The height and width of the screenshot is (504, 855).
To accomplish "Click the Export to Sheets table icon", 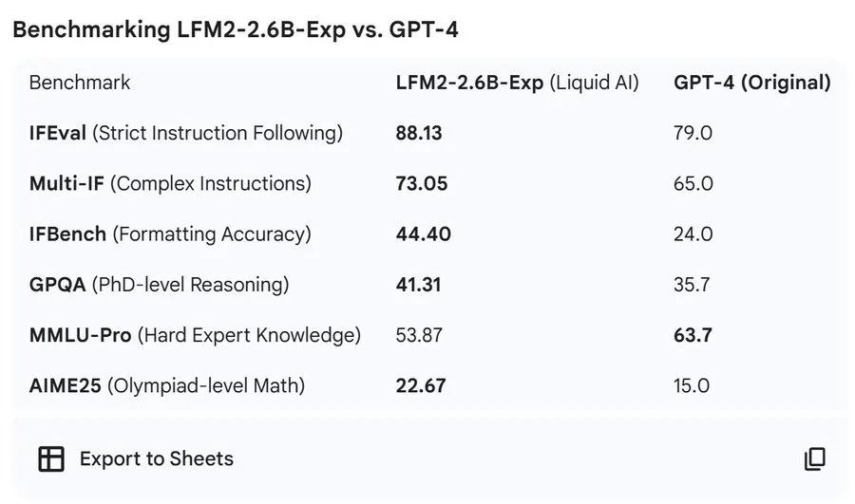I will [x=50, y=459].
